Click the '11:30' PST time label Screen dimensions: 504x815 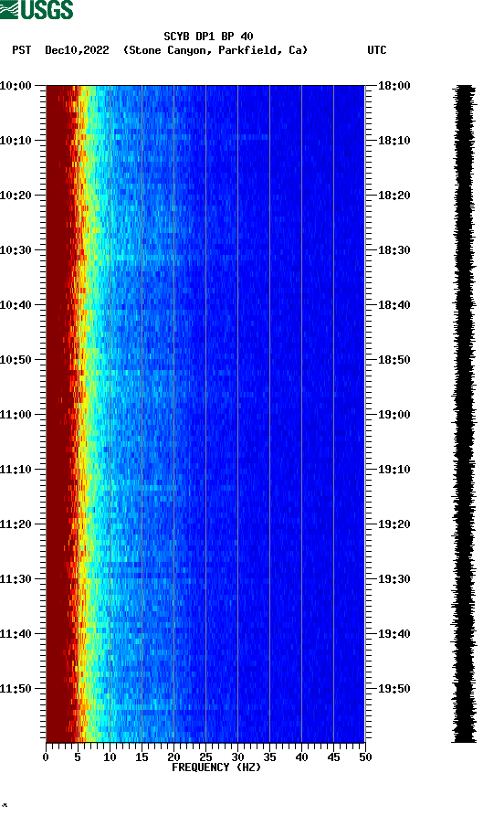pyautogui.click(x=16, y=579)
